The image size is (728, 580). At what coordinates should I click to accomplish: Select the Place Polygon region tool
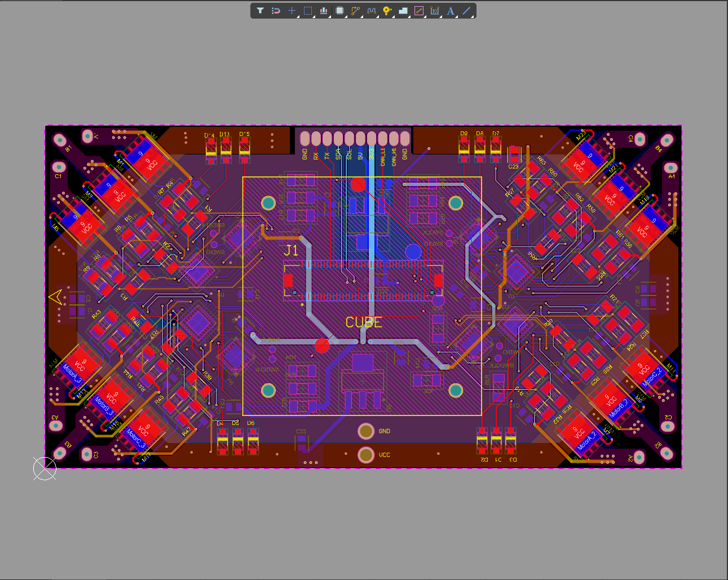coord(403,11)
